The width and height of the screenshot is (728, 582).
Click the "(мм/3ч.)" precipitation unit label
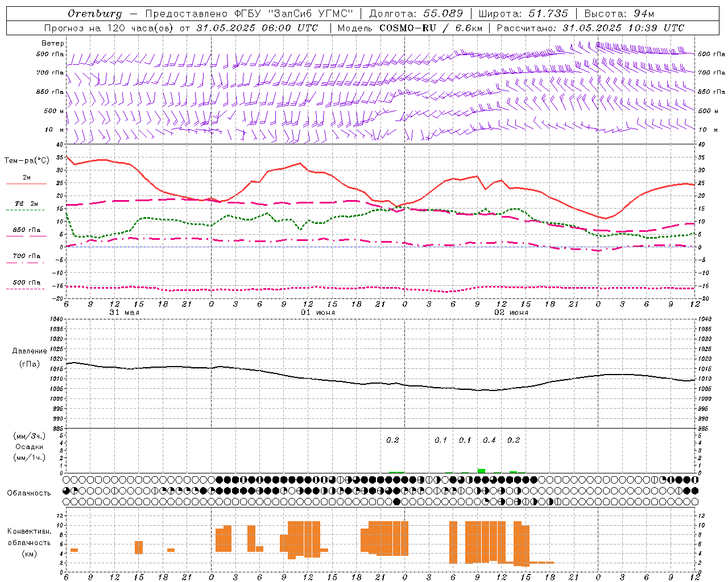coord(30,436)
